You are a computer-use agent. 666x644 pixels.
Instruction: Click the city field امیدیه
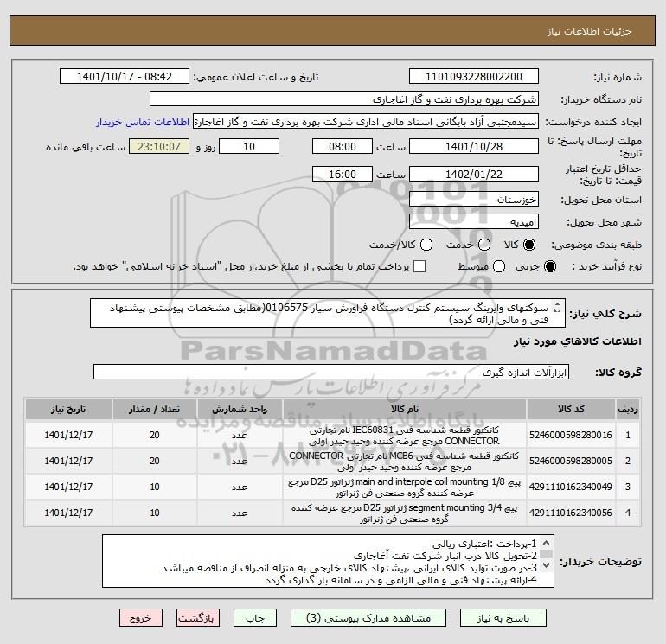[x=474, y=222]
